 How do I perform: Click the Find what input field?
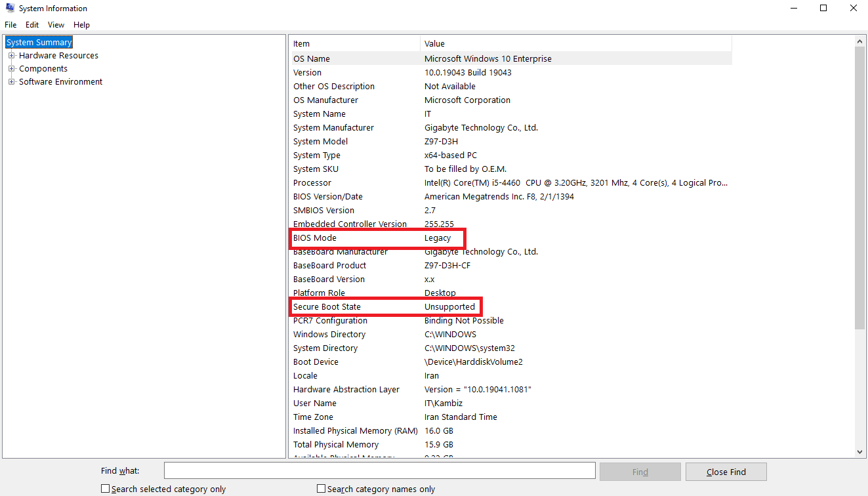click(x=379, y=471)
